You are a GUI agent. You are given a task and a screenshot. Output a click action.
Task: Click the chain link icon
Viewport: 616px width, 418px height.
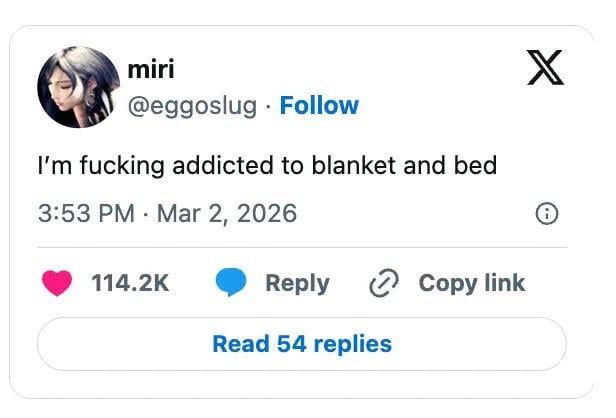click(x=384, y=283)
